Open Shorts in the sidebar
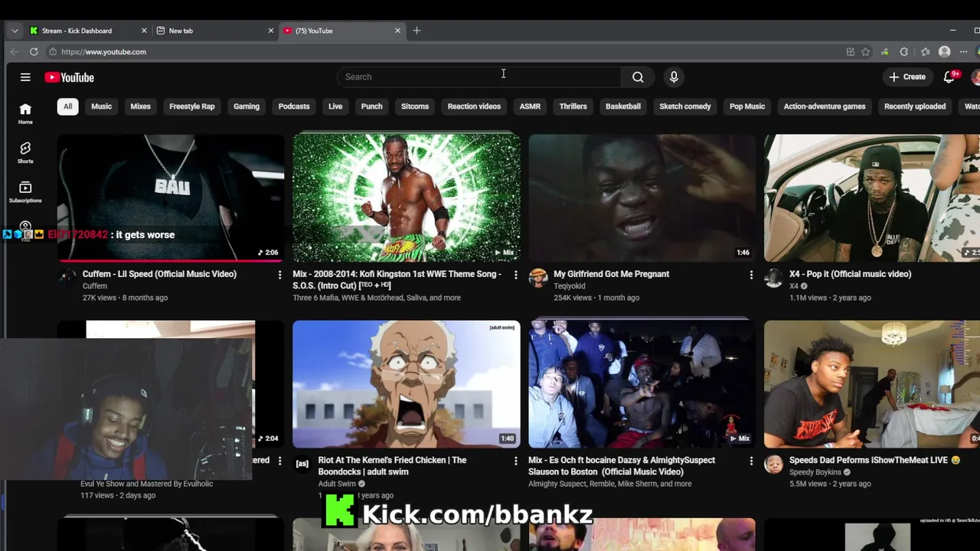Screen dimensions: 980x551 (25, 152)
